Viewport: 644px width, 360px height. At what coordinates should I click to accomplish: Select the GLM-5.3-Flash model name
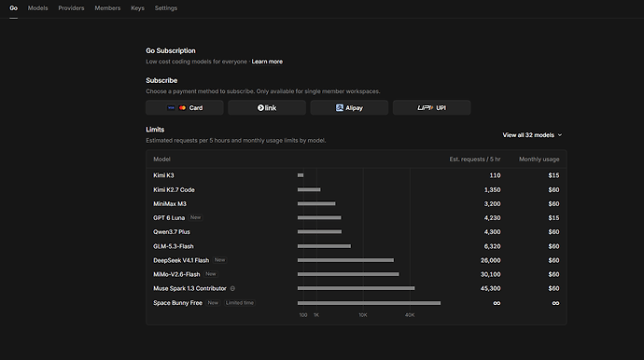[174, 246]
